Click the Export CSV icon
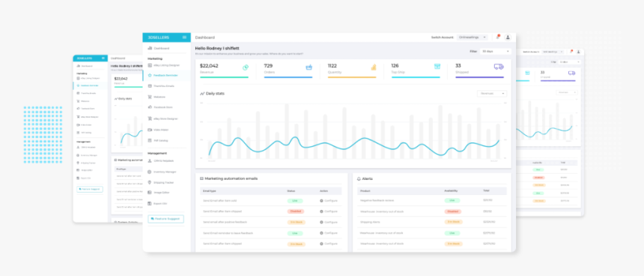Image resolution: width=644 pixels, height=276 pixels. click(150, 203)
